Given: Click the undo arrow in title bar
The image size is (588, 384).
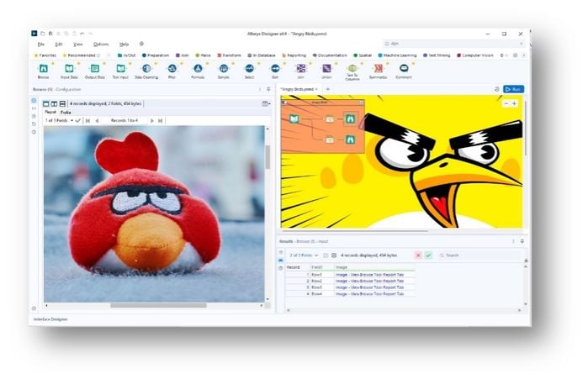Looking at the screenshot, I should pyautogui.click(x=82, y=34).
